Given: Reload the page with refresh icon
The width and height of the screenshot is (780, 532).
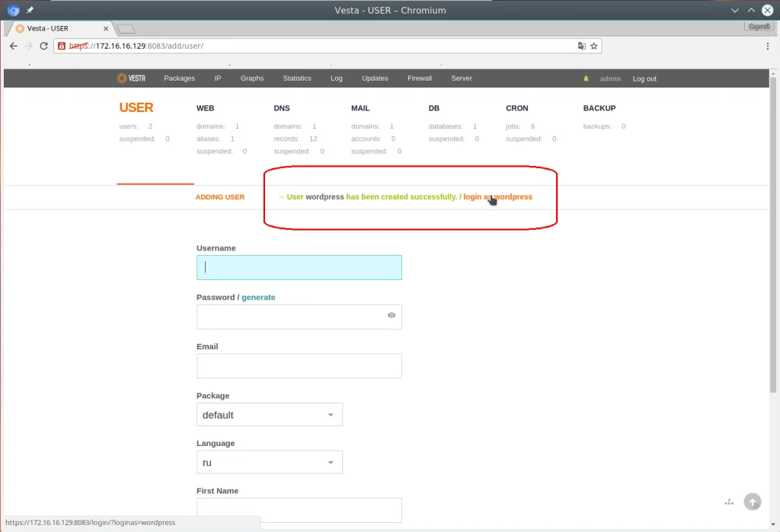Looking at the screenshot, I should [x=43, y=46].
